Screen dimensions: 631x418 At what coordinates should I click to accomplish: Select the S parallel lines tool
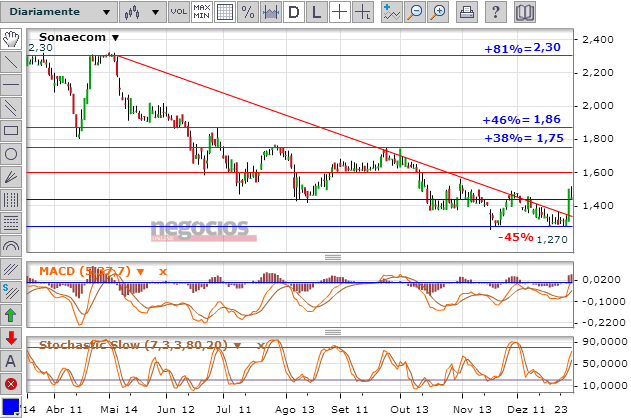point(11,292)
